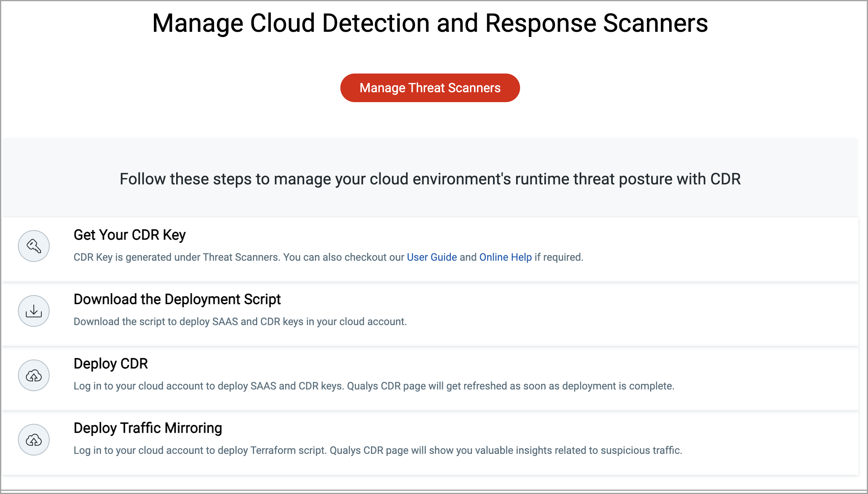Viewport: 868px width, 494px height.
Task: Select the Deploy CDR heading
Action: pyautogui.click(x=111, y=363)
